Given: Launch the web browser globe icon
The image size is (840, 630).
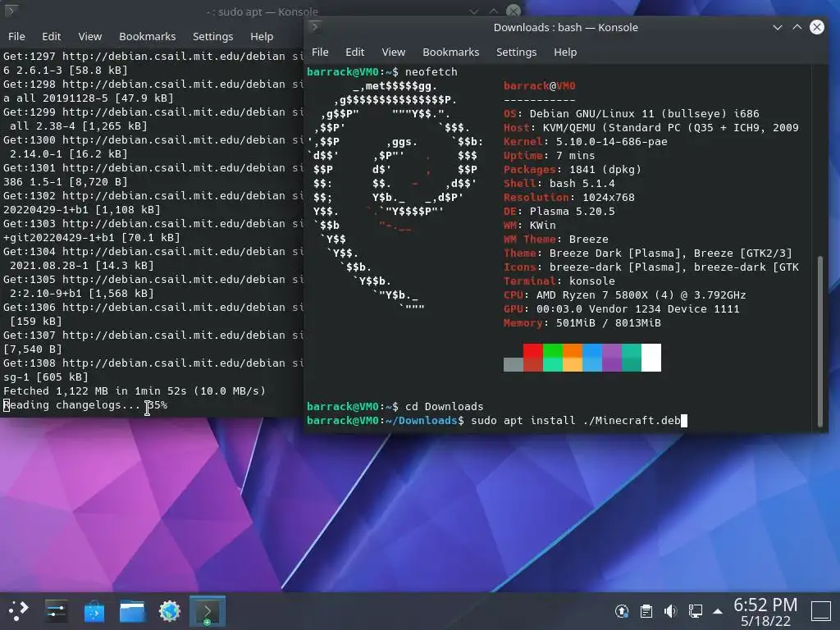Looking at the screenshot, I should click(x=170, y=610).
